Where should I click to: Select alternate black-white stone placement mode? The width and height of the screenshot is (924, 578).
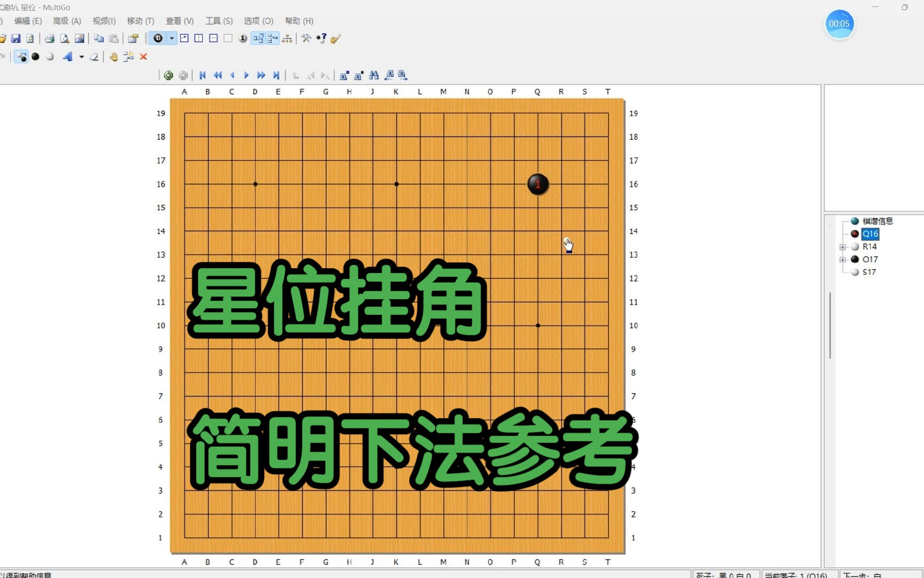pos(21,57)
